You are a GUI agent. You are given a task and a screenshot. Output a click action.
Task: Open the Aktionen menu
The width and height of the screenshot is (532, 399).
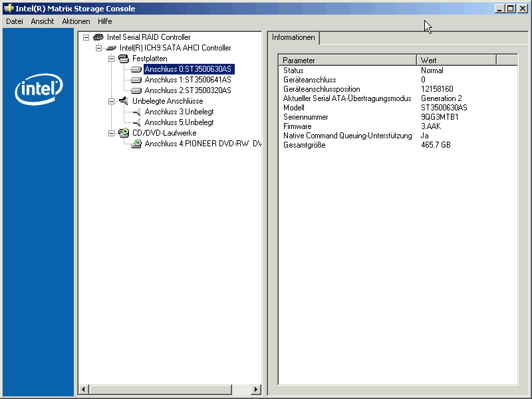coord(76,21)
